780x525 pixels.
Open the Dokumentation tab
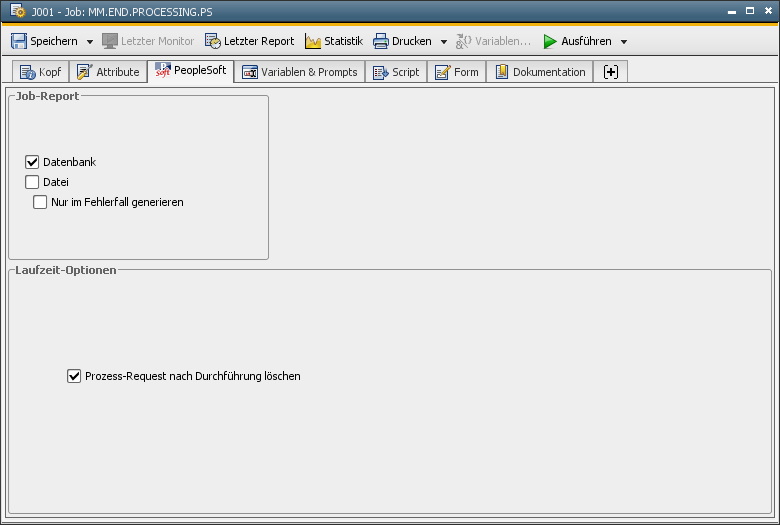[x=540, y=72]
